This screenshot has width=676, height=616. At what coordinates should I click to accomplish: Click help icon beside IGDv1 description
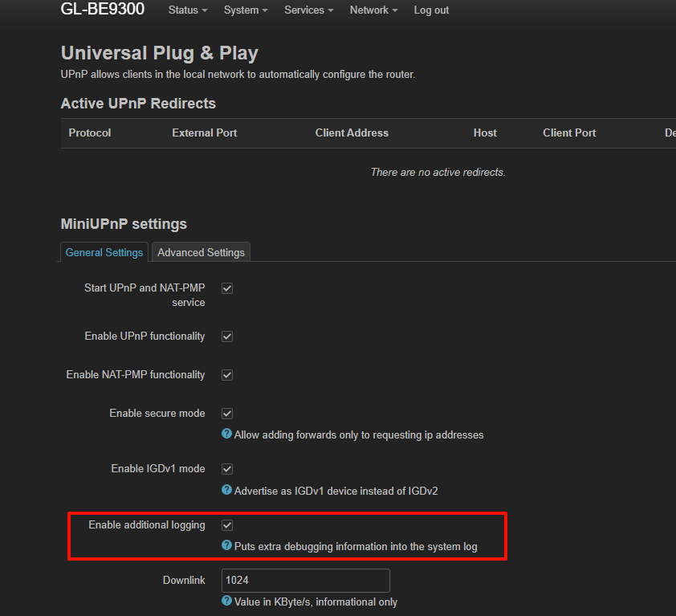click(x=226, y=490)
